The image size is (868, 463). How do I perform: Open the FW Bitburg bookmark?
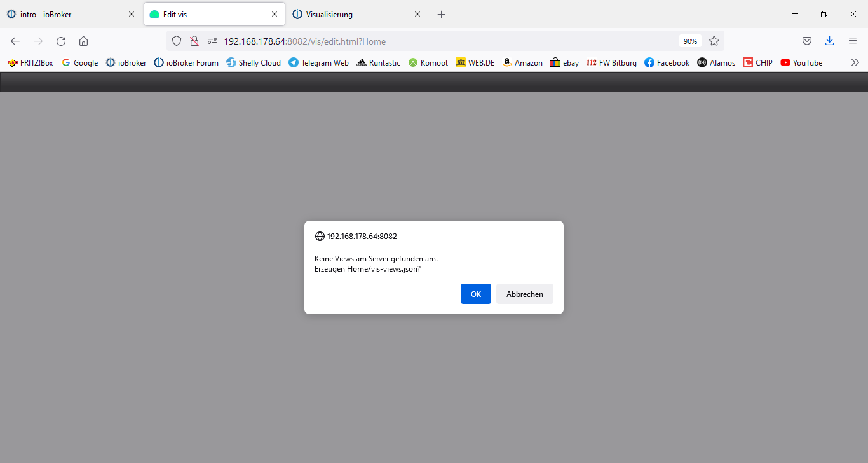[x=611, y=62]
